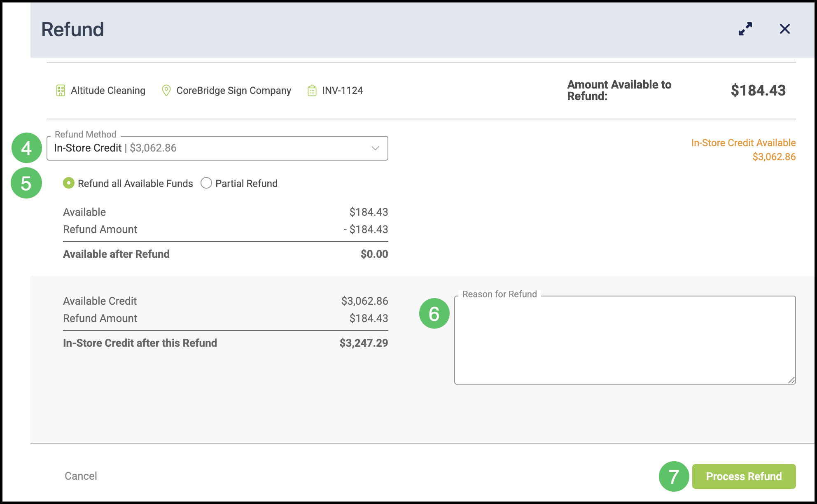The image size is (817, 504).
Task: Click the location pin icon for CoreBridge Sign Company
Action: click(x=166, y=91)
